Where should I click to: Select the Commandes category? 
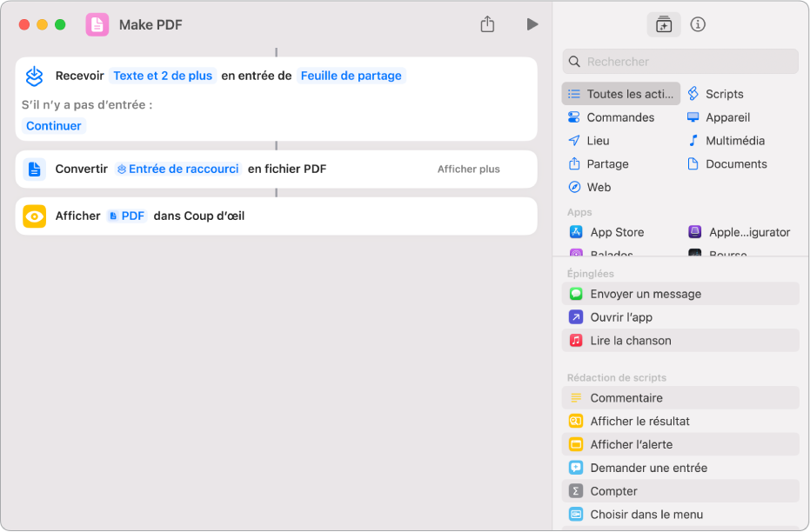pos(611,117)
